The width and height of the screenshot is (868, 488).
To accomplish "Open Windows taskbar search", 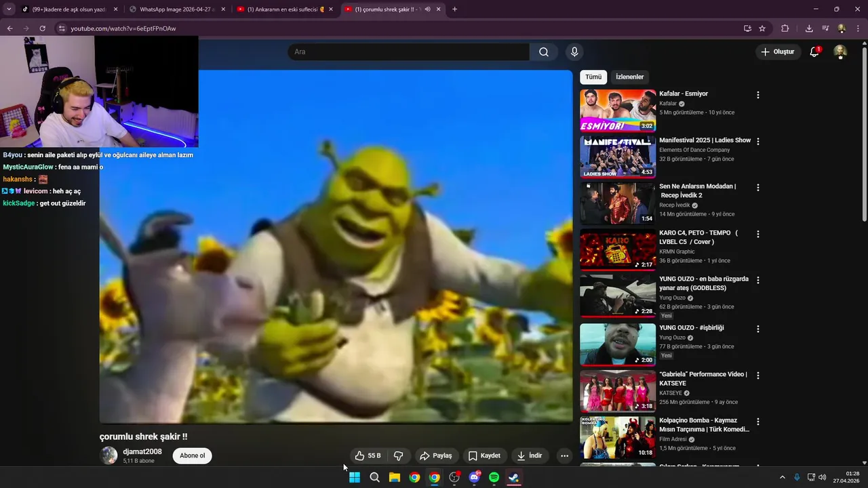I will [x=374, y=477].
